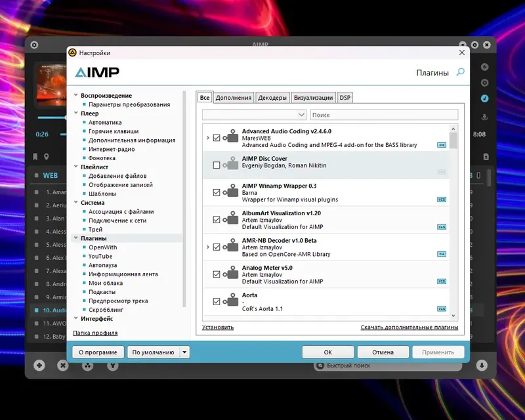Screen dimensions: 525x420
Task: Click the sorting dots button in the AIMP player
Action: tap(88, 366)
